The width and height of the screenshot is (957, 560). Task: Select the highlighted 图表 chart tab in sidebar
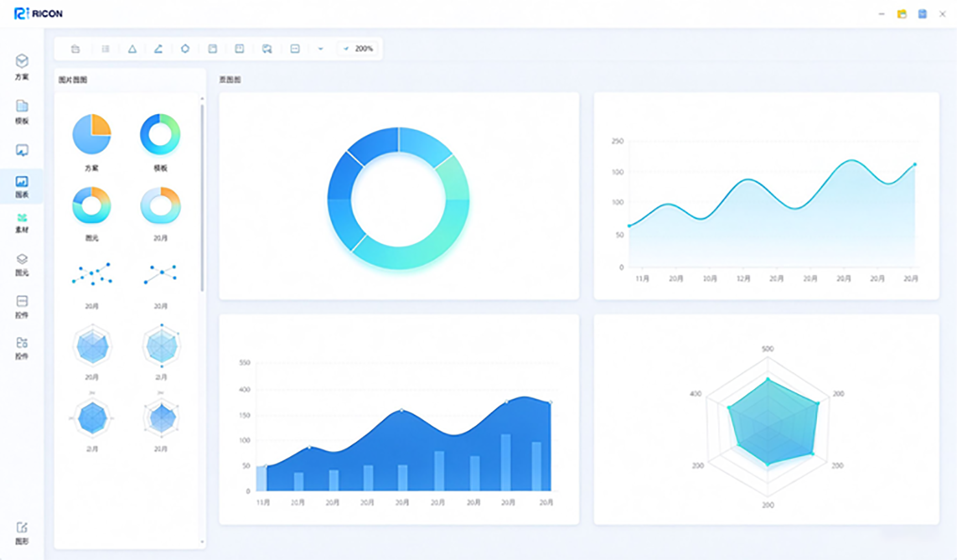coord(22,187)
